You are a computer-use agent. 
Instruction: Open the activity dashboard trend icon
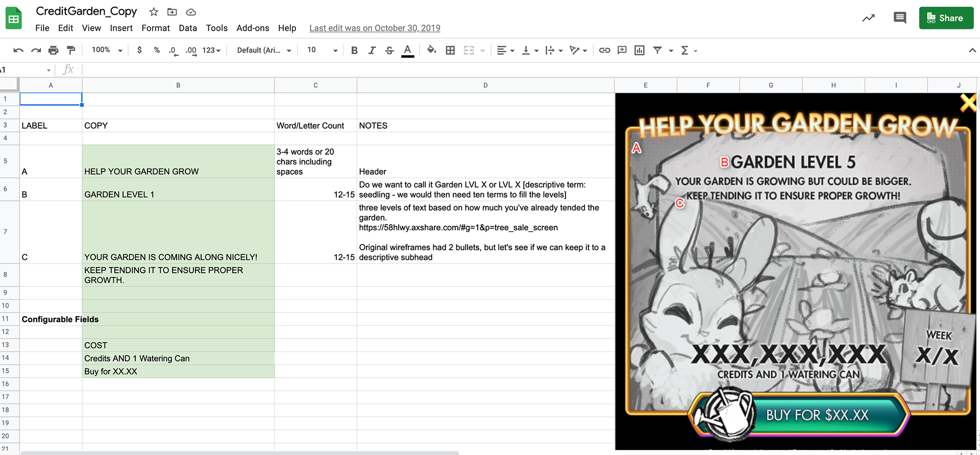point(868,18)
